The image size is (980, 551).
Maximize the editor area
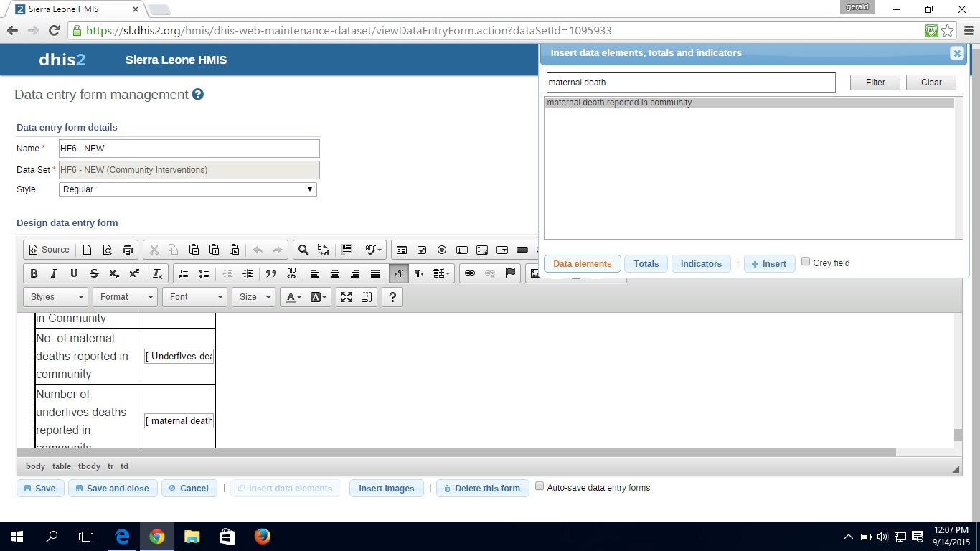(x=347, y=297)
